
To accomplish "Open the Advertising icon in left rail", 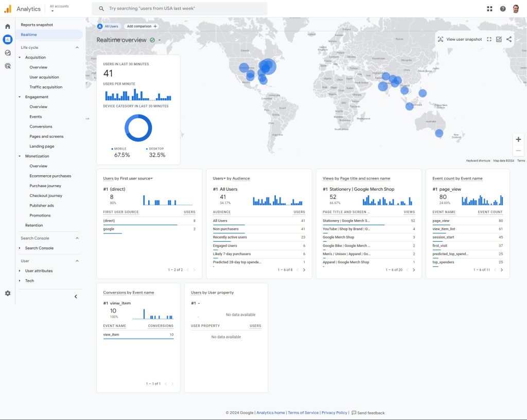I will [x=8, y=66].
